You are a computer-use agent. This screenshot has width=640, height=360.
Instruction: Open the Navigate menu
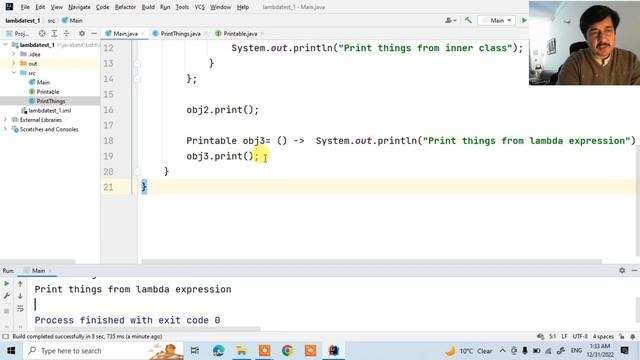(79, 7)
